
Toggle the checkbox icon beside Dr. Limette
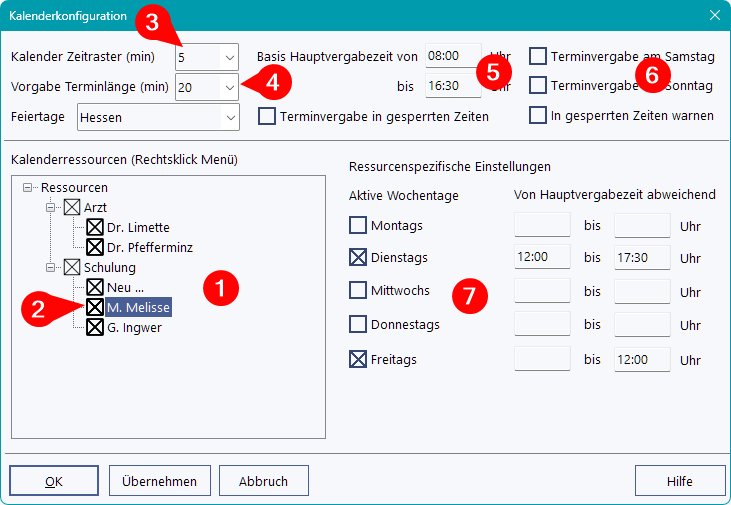95,227
